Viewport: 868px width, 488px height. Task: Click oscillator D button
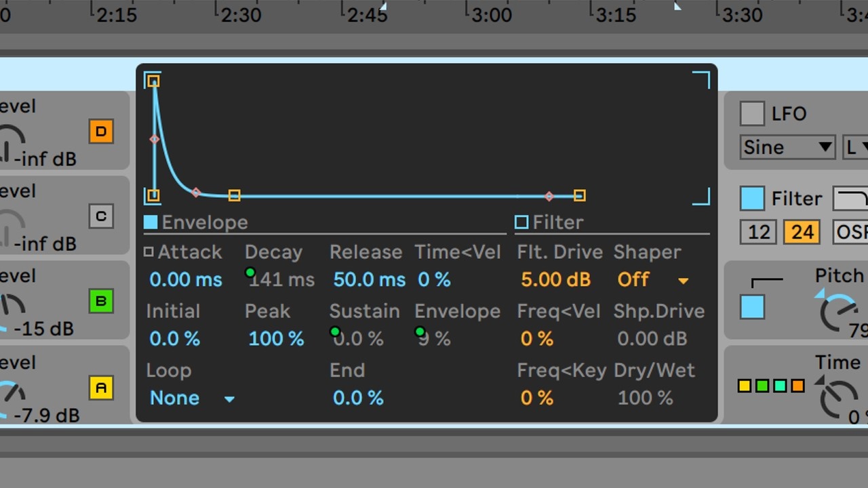[101, 131]
